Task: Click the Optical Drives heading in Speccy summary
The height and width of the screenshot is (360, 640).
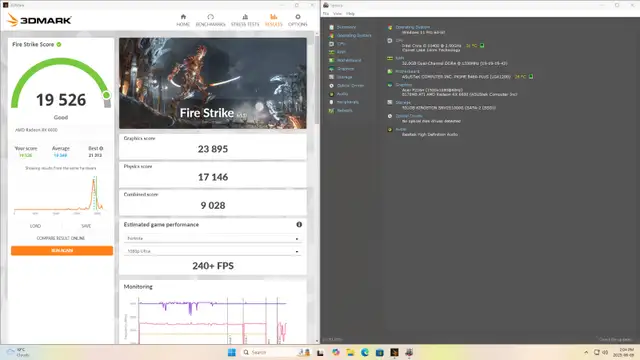Action: coord(409,116)
